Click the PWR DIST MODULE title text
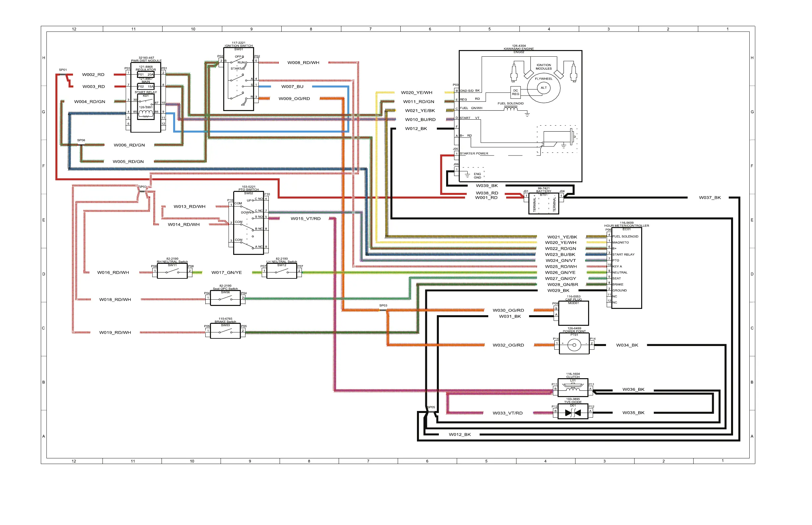 point(146,61)
